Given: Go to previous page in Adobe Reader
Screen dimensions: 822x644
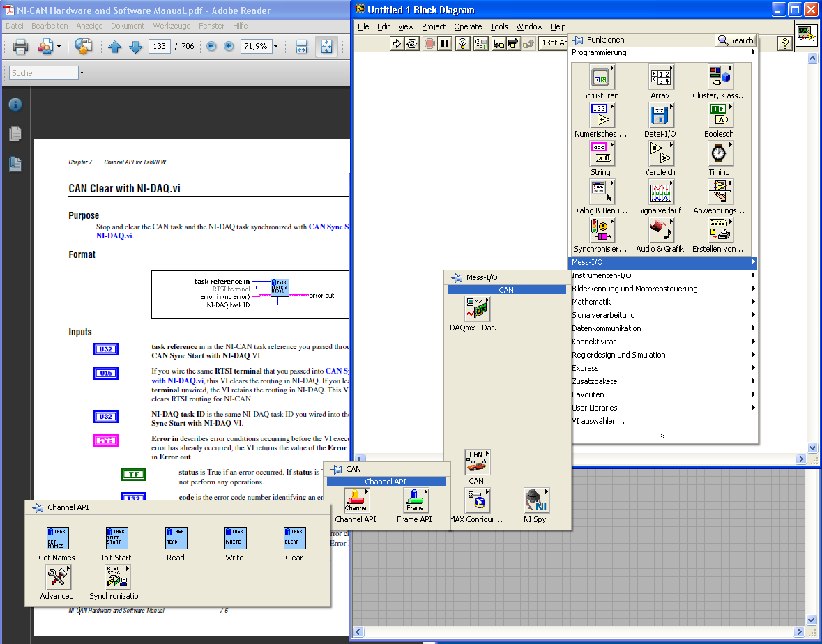Looking at the screenshot, I should point(115,47).
